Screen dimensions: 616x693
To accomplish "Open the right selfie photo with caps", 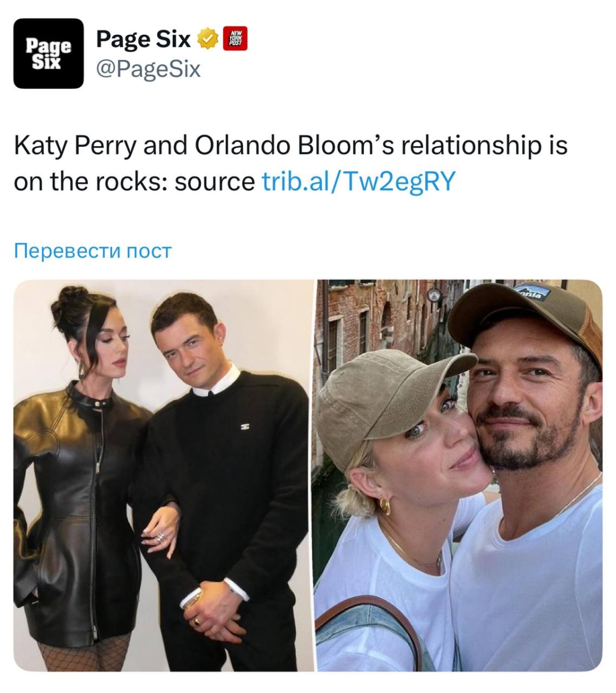I will click(459, 476).
